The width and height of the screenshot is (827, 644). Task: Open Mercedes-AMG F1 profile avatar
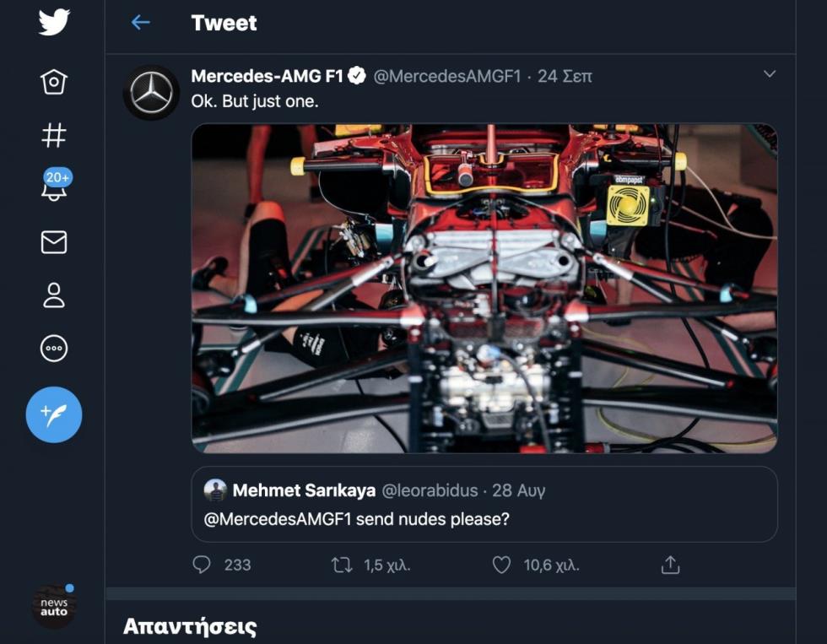152,93
